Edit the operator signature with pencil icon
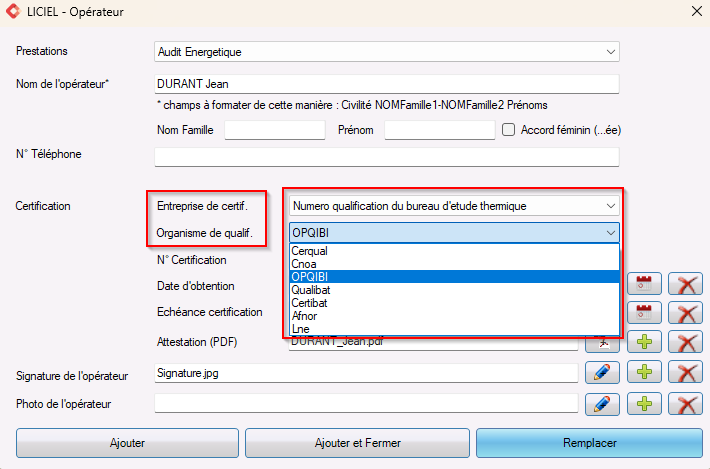 (602, 373)
